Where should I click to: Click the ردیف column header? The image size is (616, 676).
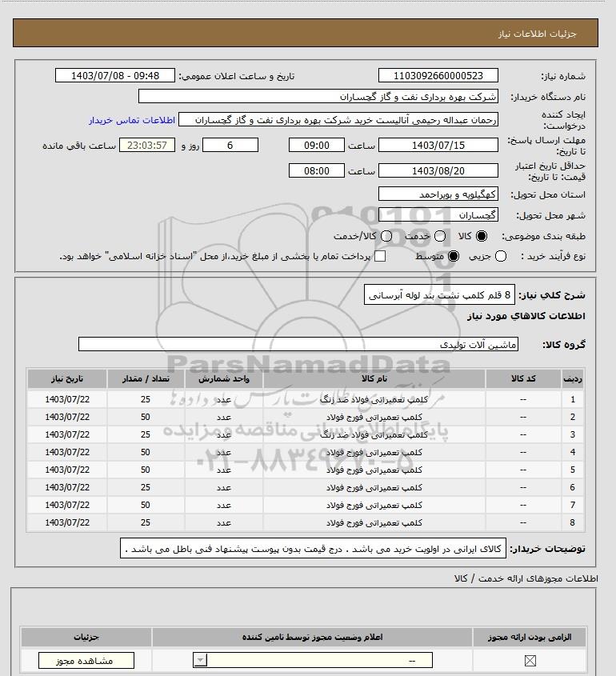[x=573, y=378]
